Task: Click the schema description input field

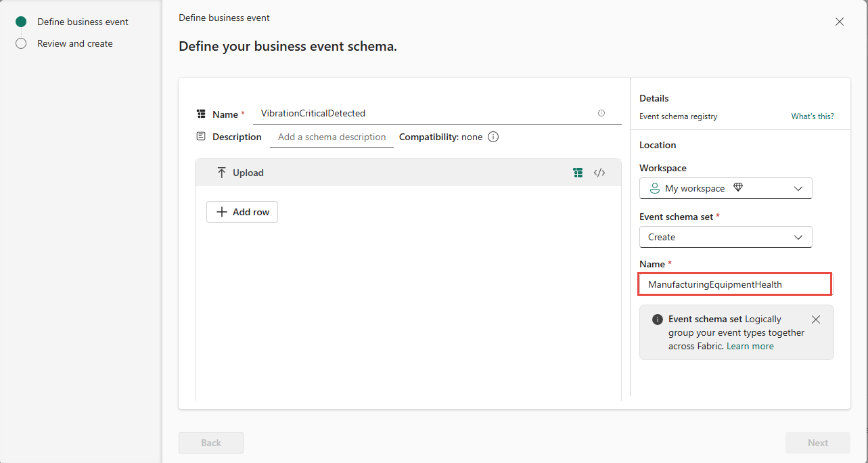Action: tap(332, 137)
